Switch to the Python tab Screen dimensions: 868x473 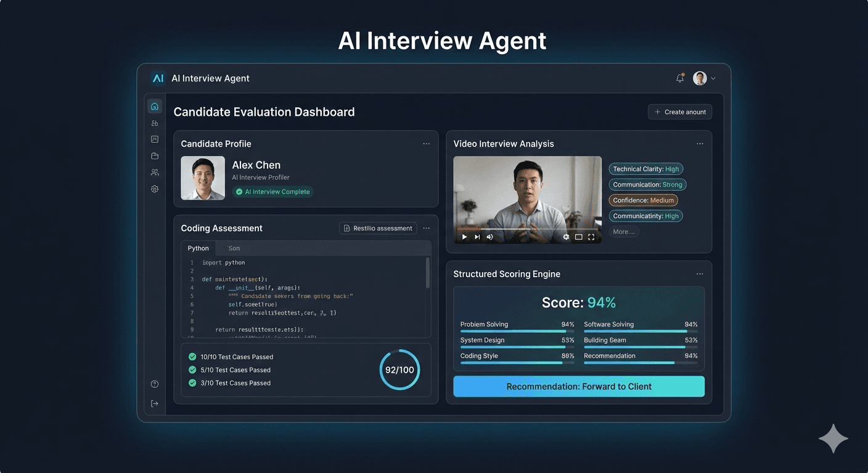198,248
